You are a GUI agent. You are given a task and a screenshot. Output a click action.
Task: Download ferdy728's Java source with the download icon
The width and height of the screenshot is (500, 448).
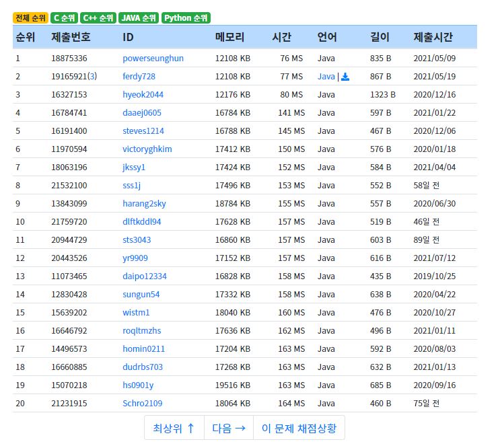coord(345,77)
